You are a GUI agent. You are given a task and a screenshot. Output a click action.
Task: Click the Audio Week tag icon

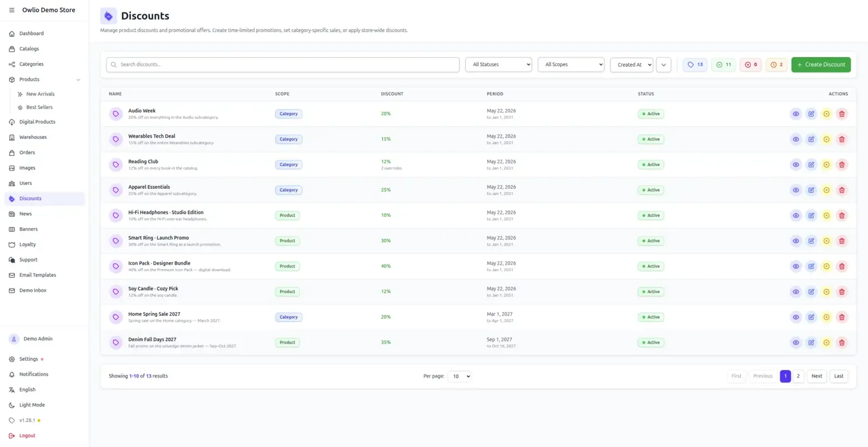pyautogui.click(x=116, y=114)
